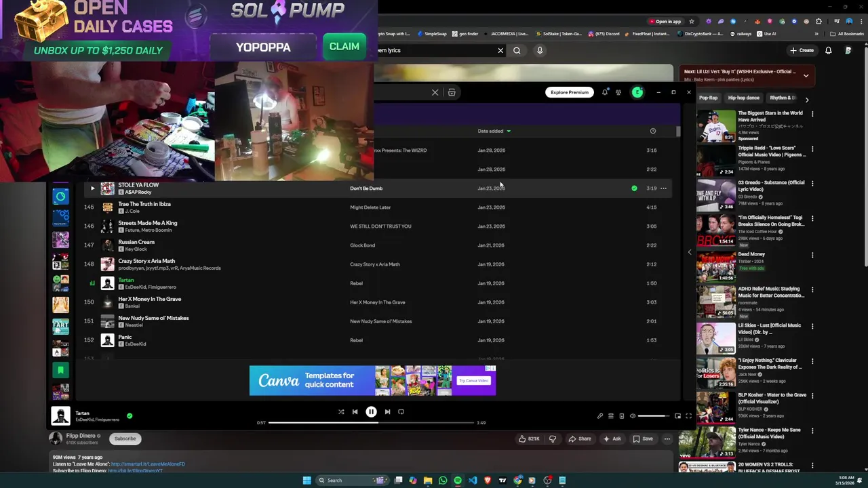The width and height of the screenshot is (868, 488).
Task: Open menu for Trippie Redd Love Scars video
Action: pos(812,149)
